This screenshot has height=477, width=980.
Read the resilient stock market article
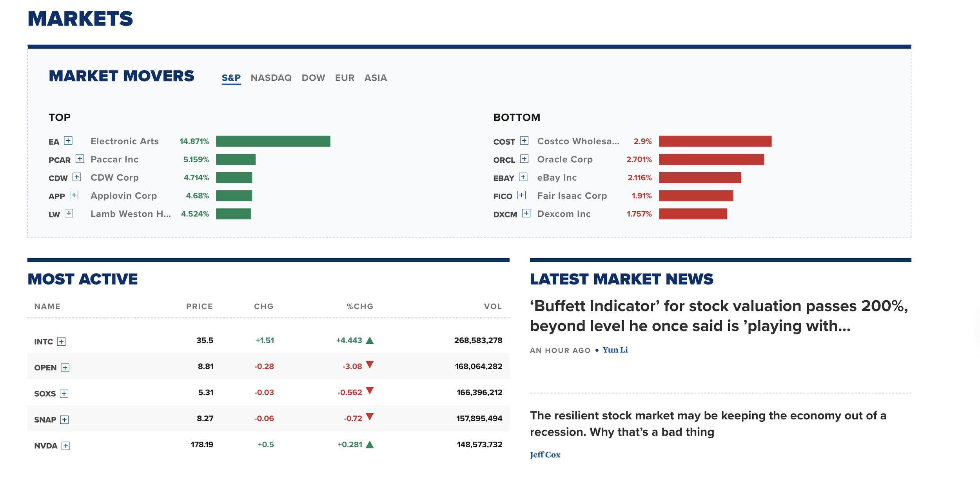[x=708, y=424]
